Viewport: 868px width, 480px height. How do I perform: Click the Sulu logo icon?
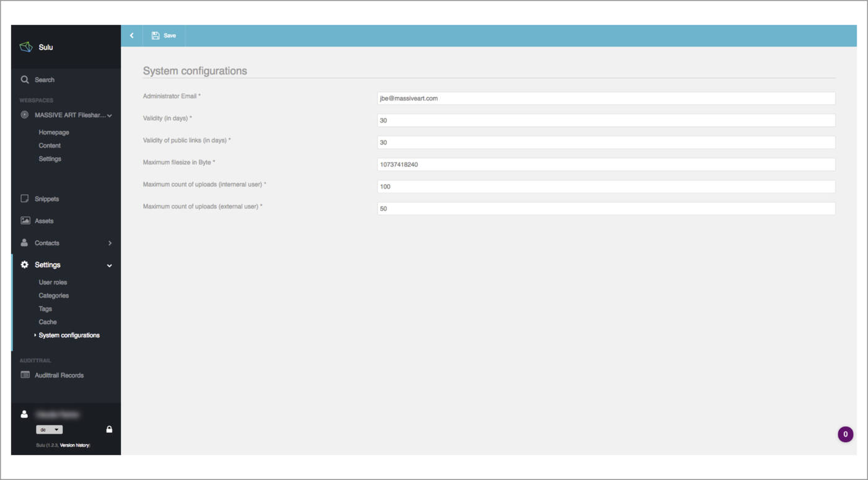click(x=25, y=47)
